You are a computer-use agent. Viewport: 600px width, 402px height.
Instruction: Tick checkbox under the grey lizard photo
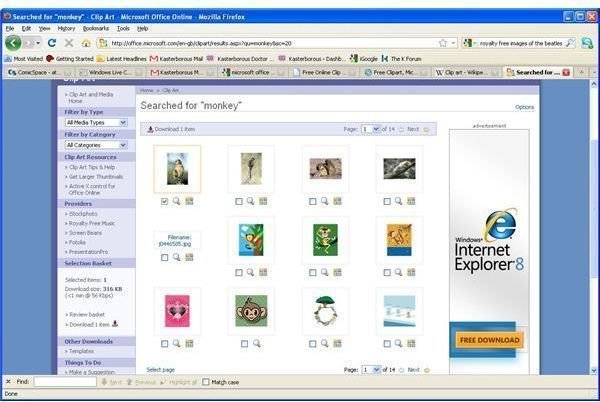coord(387,201)
